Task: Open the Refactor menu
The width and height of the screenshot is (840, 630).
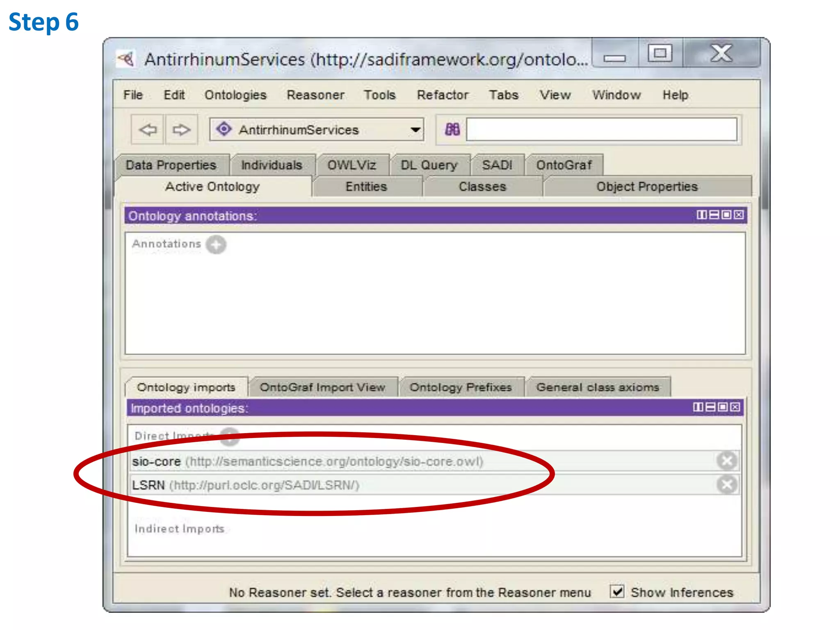Action: pyautogui.click(x=443, y=95)
